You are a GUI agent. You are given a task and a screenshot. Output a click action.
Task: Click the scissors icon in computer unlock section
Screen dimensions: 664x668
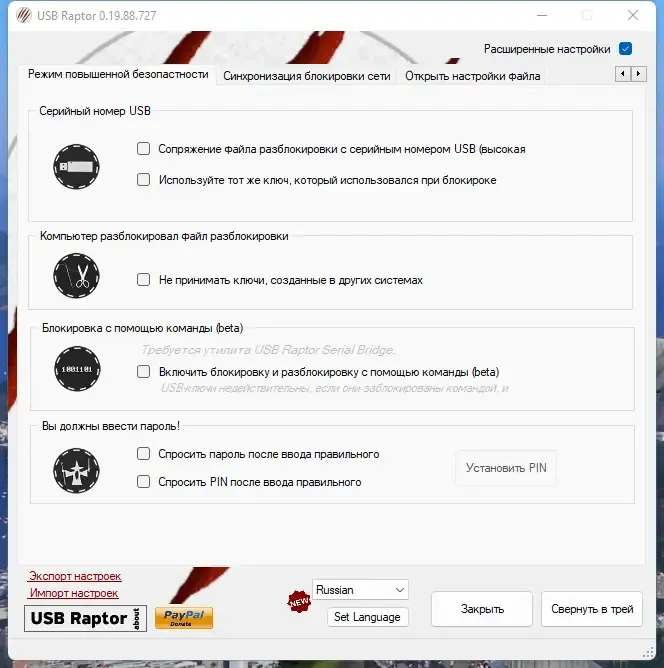coord(76,276)
